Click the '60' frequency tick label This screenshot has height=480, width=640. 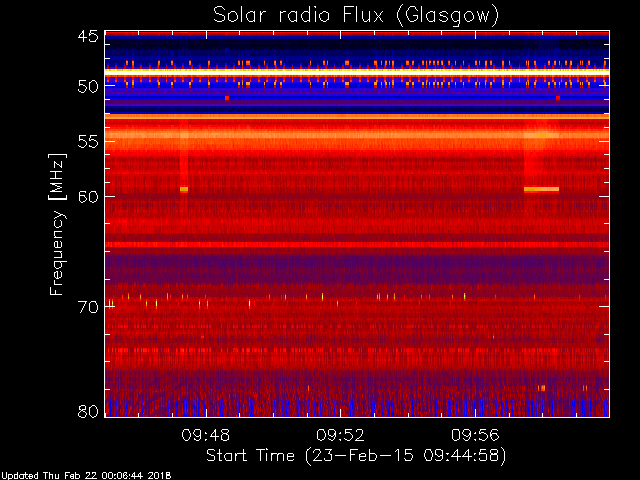pos(88,197)
